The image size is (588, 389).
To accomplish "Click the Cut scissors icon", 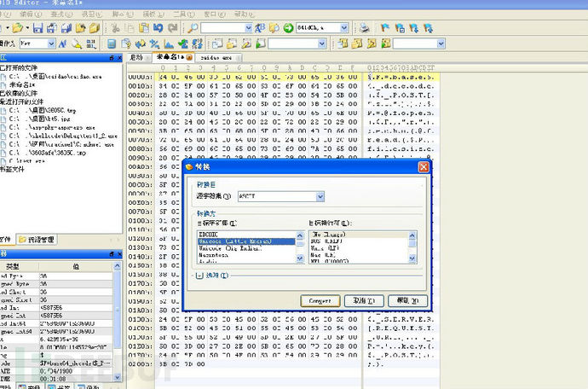I will coord(116,28).
